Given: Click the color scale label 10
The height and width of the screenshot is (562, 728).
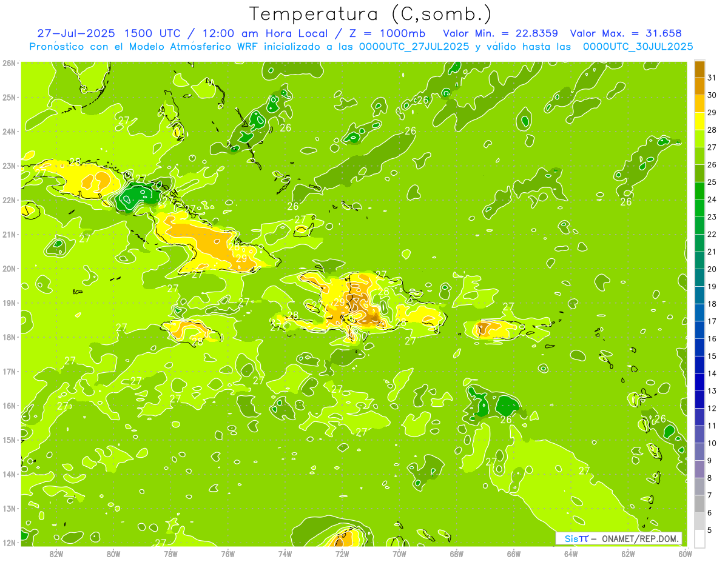Looking at the screenshot, I should [x=712, y=443].
